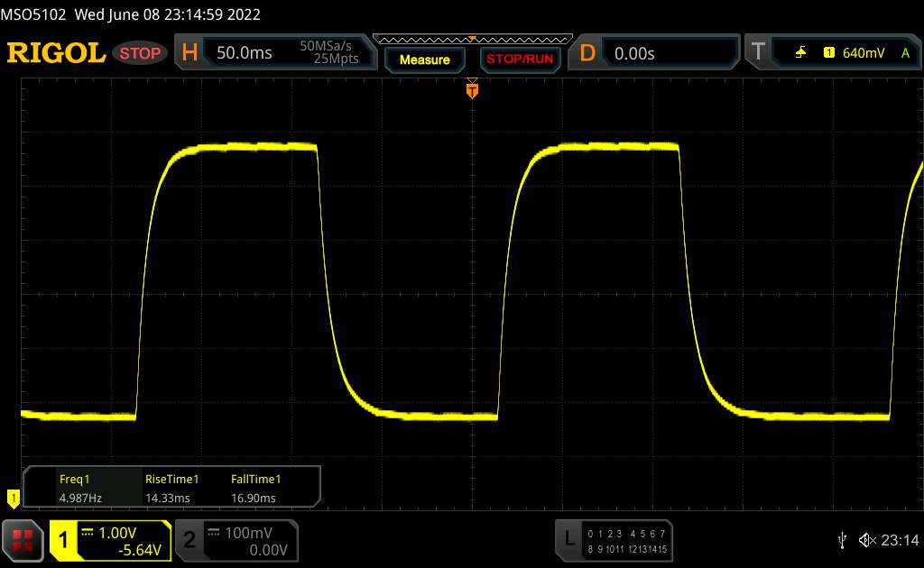Open the 50.0ms horizontal timebase setting
The width and height of the screenshot is (924, 568).
245,53
